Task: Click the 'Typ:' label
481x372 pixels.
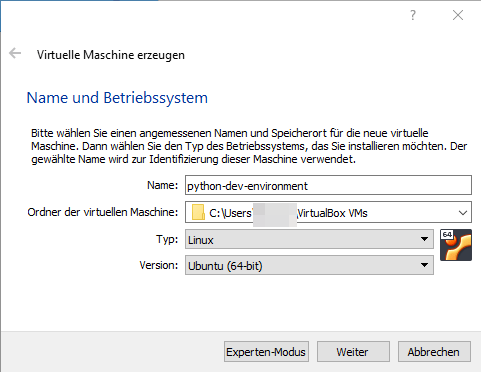Action: 167,239
